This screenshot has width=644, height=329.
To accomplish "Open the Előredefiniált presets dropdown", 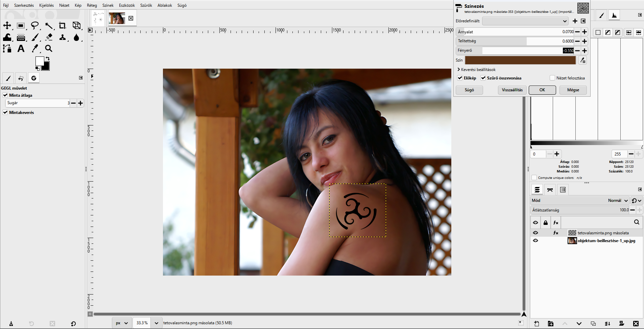I will [x=525, y=21].
